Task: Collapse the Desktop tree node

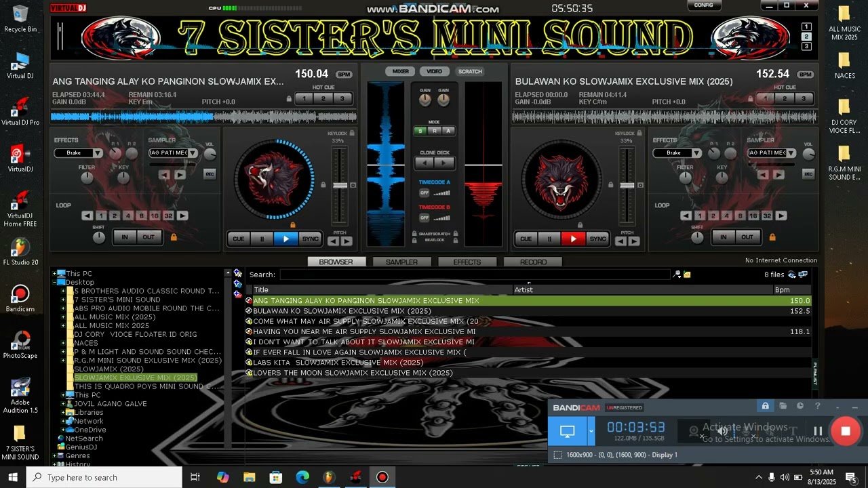Action: click(x=55, y=282)
